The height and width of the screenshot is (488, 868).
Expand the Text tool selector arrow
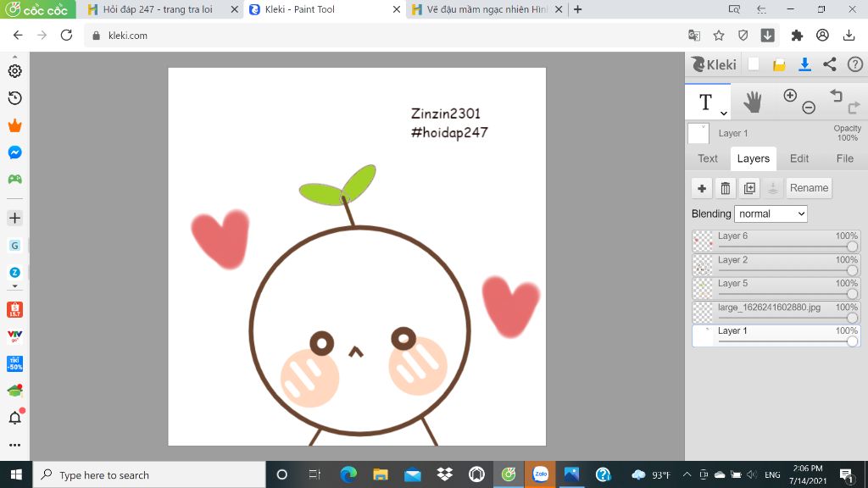724,113
